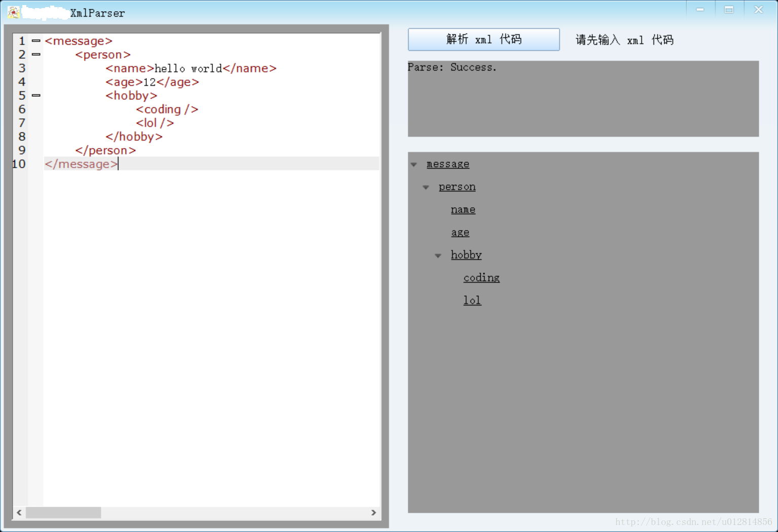
Task: Click the <coding /> tag in editor
Action: coord(167,109)
